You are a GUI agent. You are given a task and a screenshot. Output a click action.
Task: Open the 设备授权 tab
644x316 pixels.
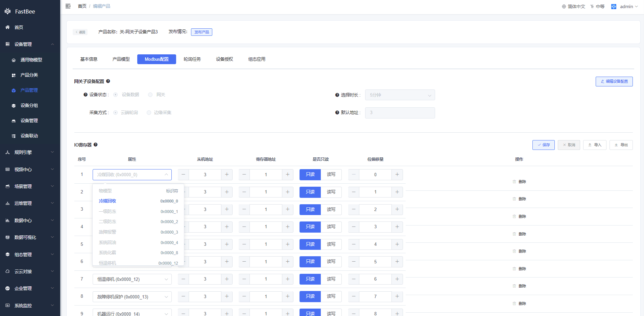tap(224, 59)
